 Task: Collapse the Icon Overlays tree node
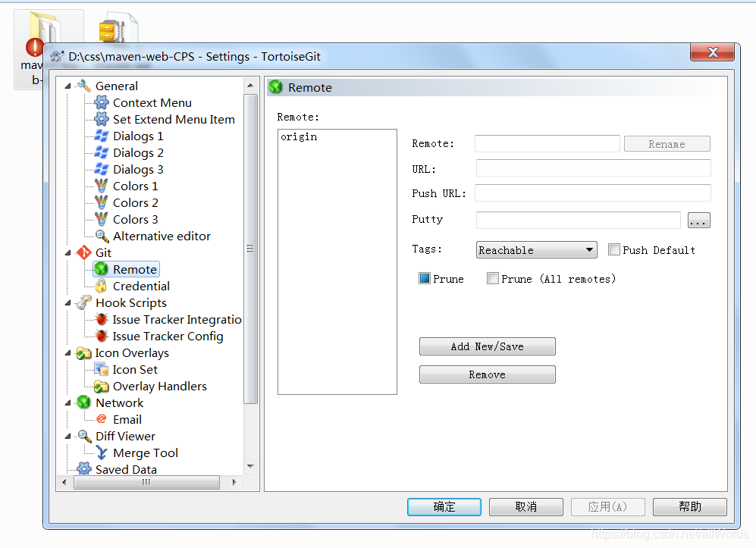[68, 352]
